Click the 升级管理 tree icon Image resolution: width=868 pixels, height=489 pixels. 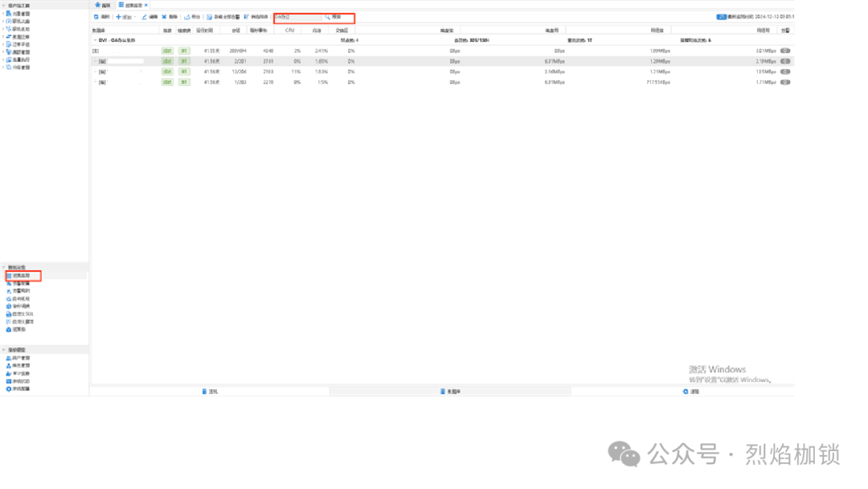tap(8, 67)
